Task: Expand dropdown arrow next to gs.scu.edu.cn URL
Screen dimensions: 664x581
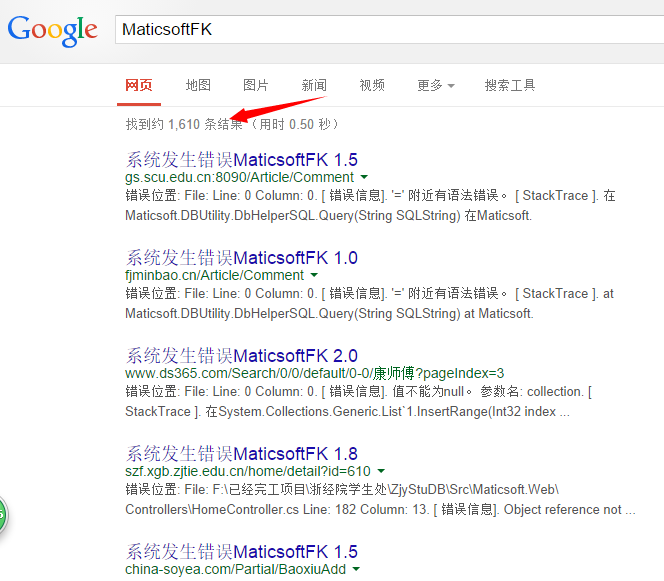Action: (x=364, y=177)
